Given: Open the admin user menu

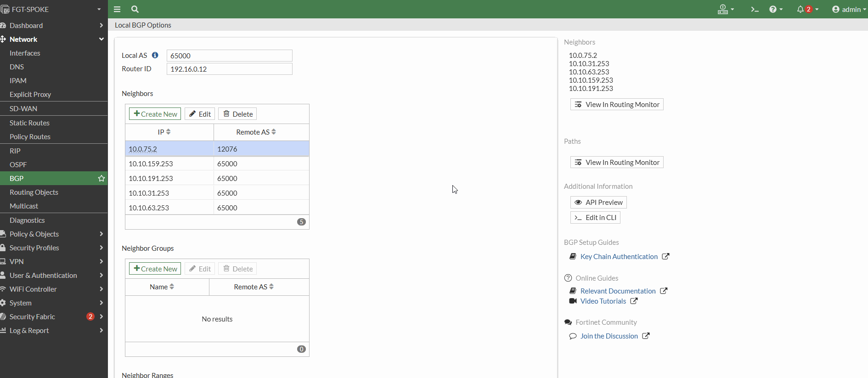Looking at the screenshot, I should (x=849, y=9).
